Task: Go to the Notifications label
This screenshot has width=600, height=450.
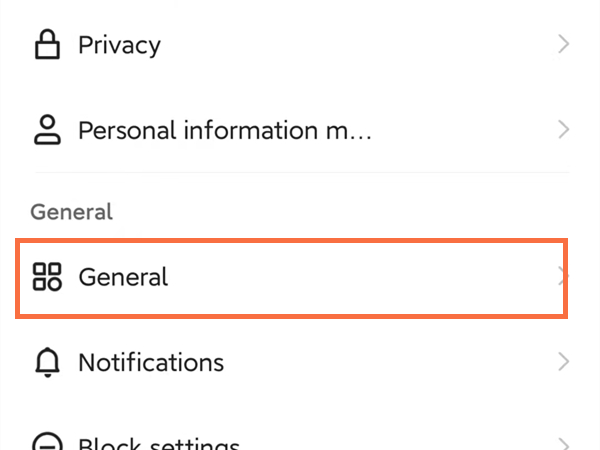Action: [x=151, y=362]
